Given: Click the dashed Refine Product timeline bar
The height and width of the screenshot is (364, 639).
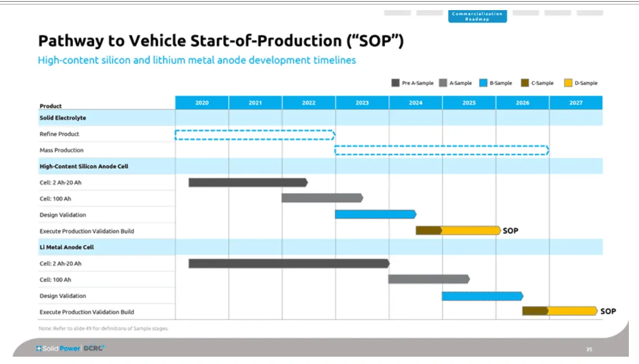Looking at the screenshot, I should tap(255, 135).
